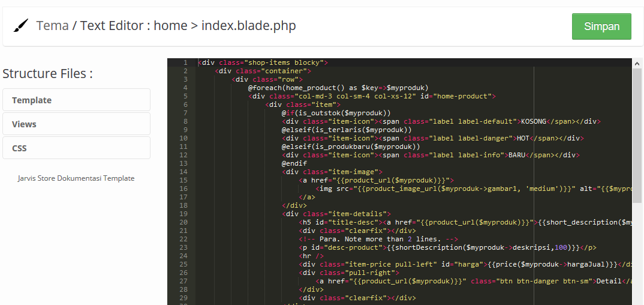Screen dimensions: 644x305
Task: Click the 'Structure Files :' heading
Action: 47,74
